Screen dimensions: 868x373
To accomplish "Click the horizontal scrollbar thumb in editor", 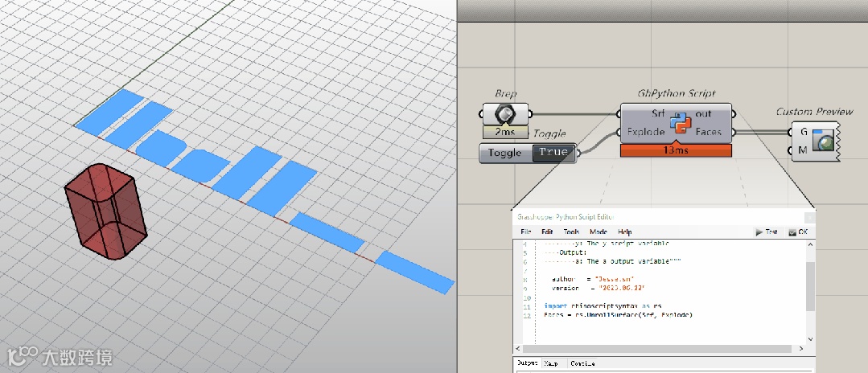I will click(x=658, y=349).
